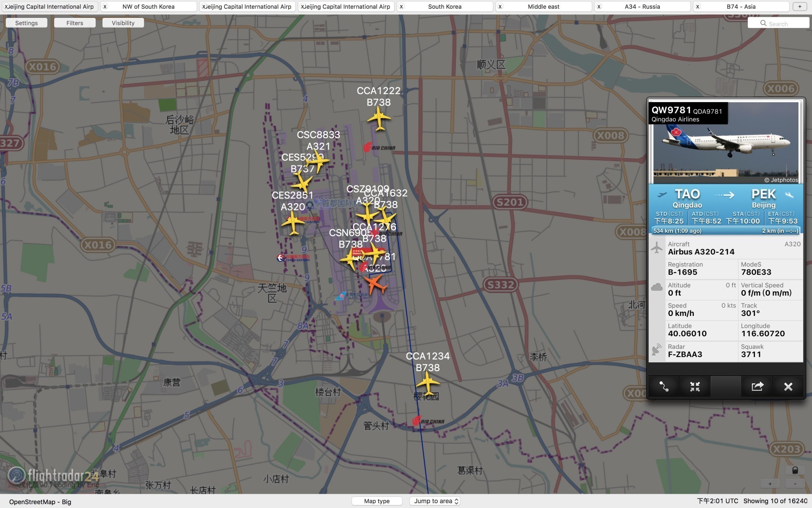Click the Longitude value 116.60720
The height and width of the screenshot is (508, 812).
pyautogui.click(x=763, y=334)
